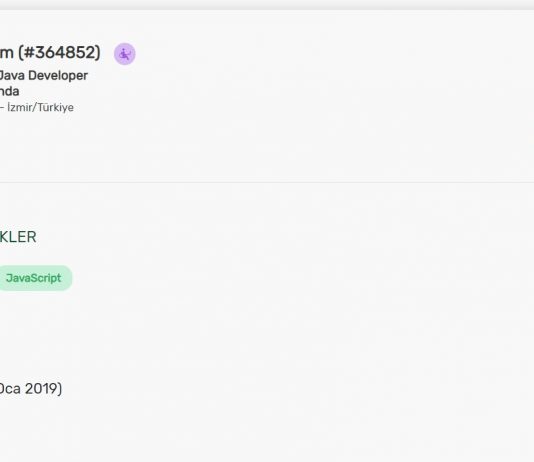
Task: Click the dash before İzmir
Action: 2,108
